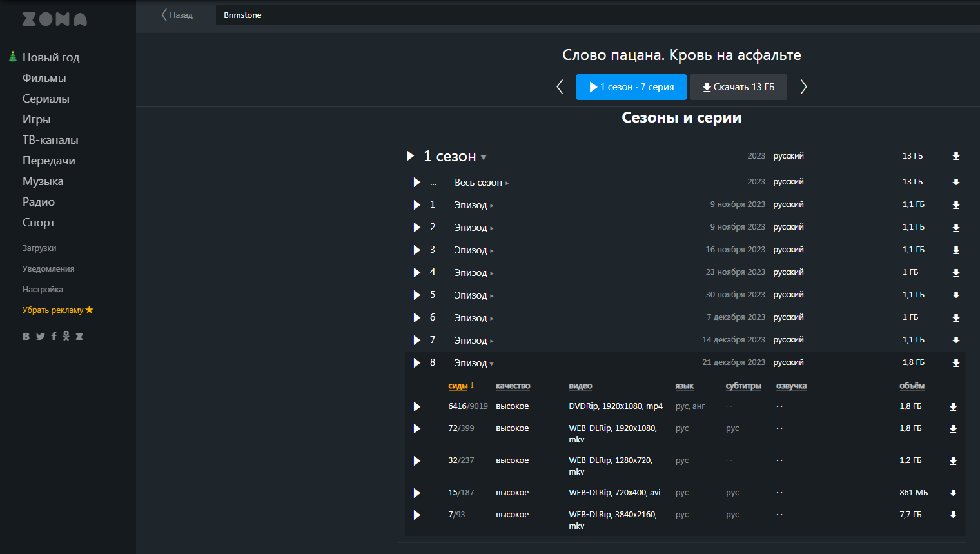Image resolution: width=980 pixels, height=554 pixels.
Task: Open the Новый год section
Action: pyautogui.click(x=51, y=57)
